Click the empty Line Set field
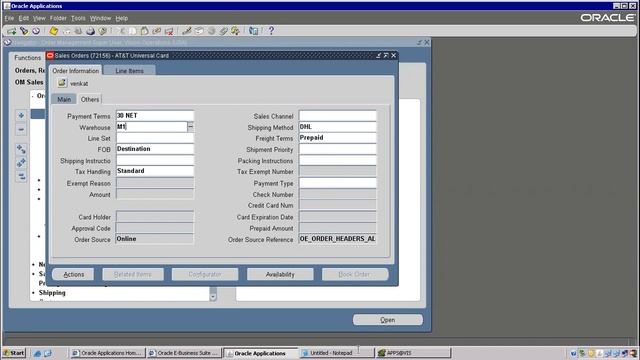The width and height of the screenshot is (640, 360). coord(155,138)
